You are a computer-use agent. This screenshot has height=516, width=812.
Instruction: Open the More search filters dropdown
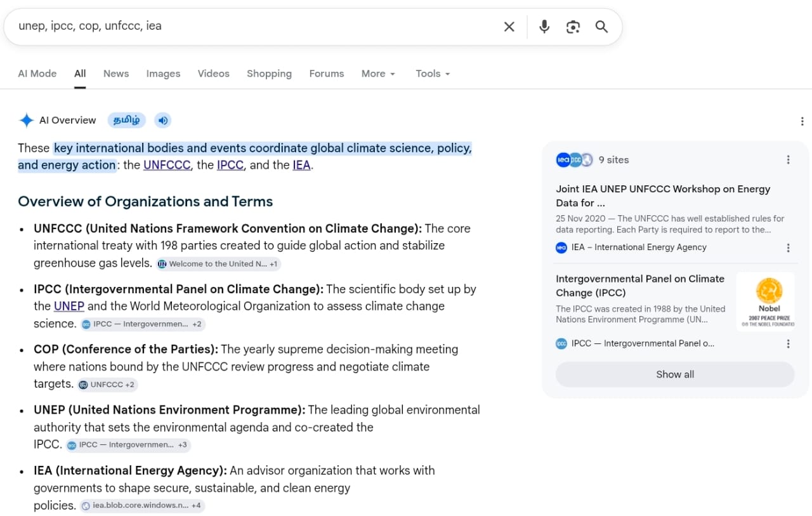point(378,74)
